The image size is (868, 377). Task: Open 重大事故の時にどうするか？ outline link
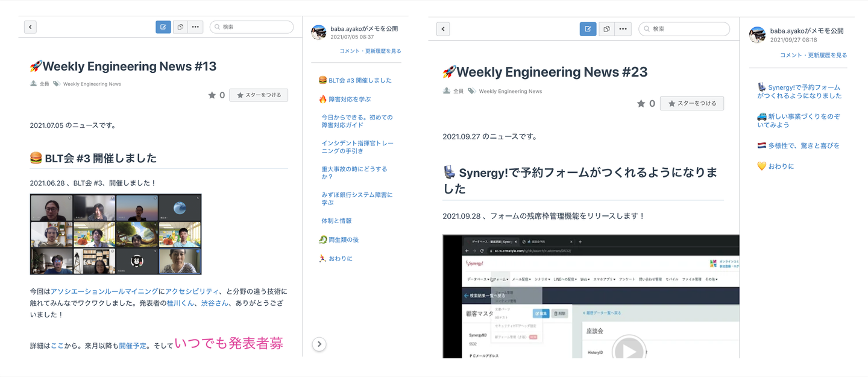[354, 173]
